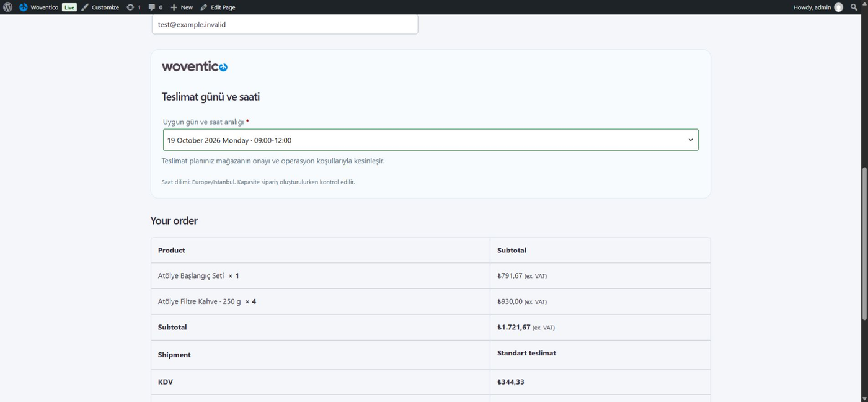
Task: Click the email field containing test@example.invalid
Action: tap(285, 25)
